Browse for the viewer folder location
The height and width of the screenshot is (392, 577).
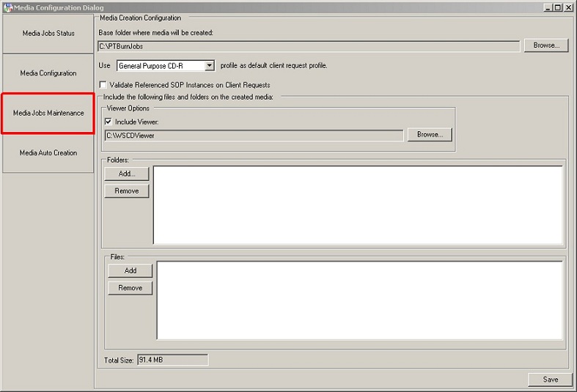(430, 135)
